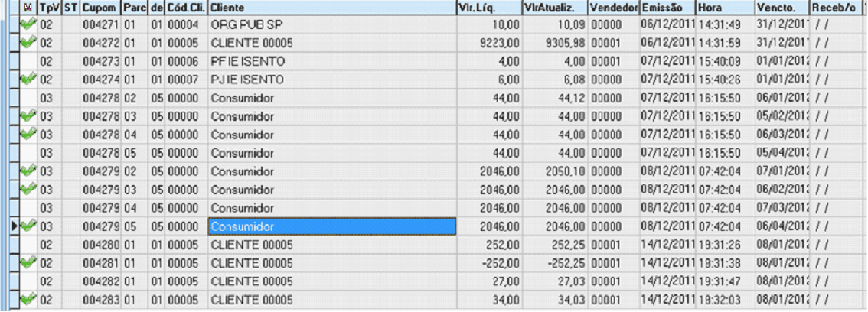
Task: Click checkmark for coupon 004278 parcel 04
Action: [27, 135]
